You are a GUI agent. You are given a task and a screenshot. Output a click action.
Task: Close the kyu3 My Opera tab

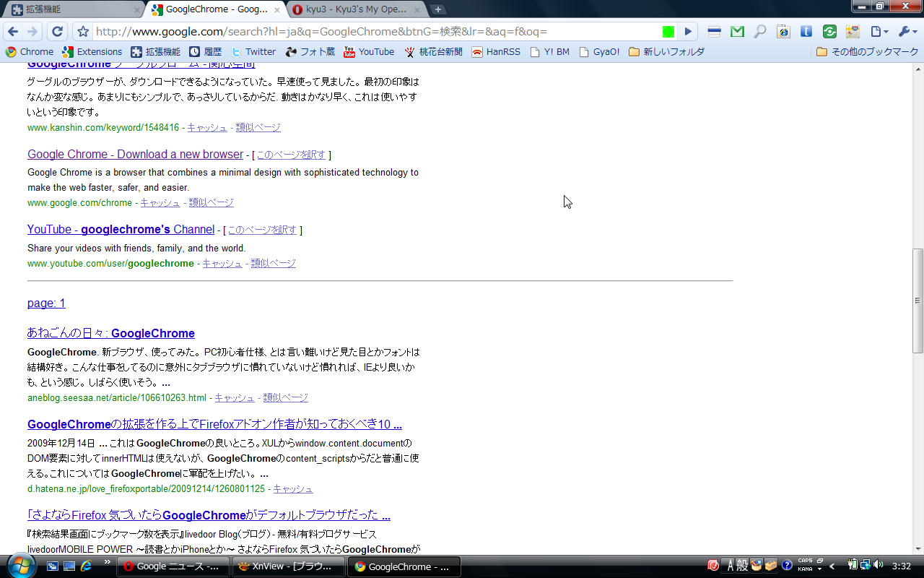click(x=418, y=10)
